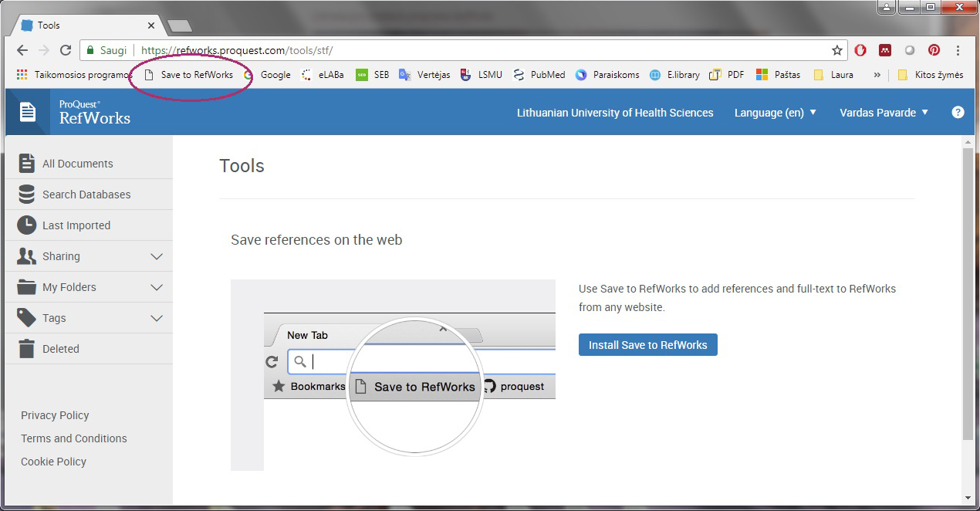
Task: Open the help question mark icon
Action: (x=958, y=112)
